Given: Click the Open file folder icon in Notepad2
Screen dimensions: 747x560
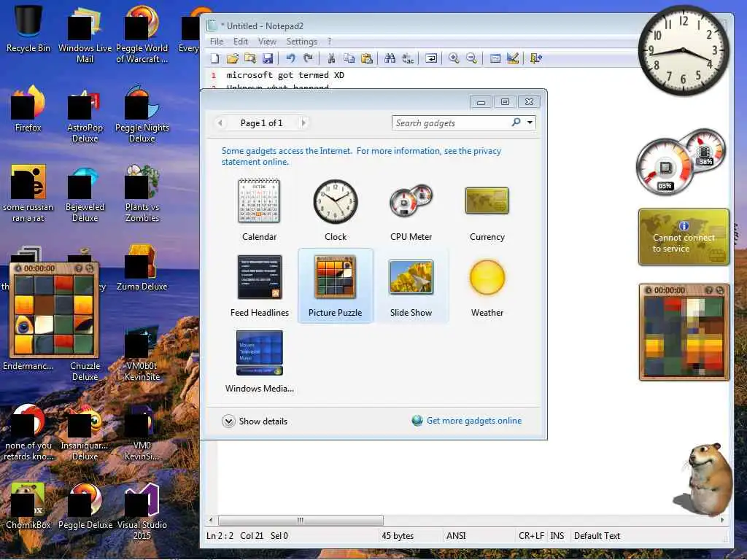Looking at the screenshot, I should pyautogui.click(x=233, y=58).
